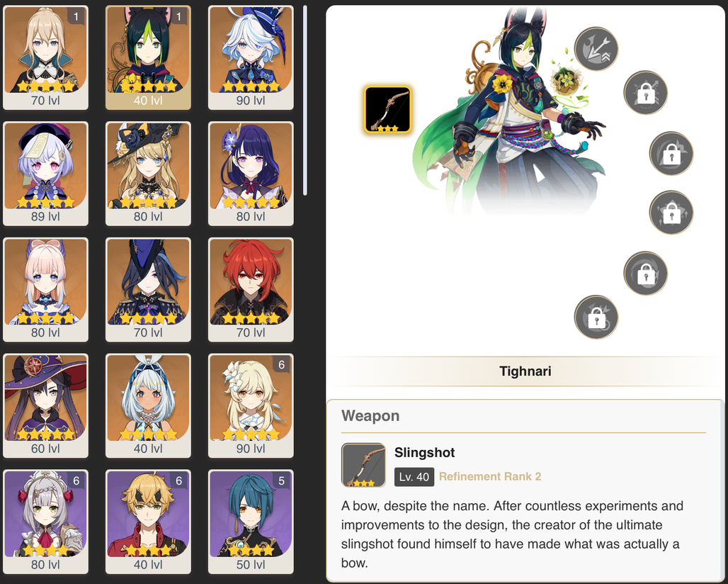
Task: Pick the maid headdress level 80 character
Action: click(45, 522)
